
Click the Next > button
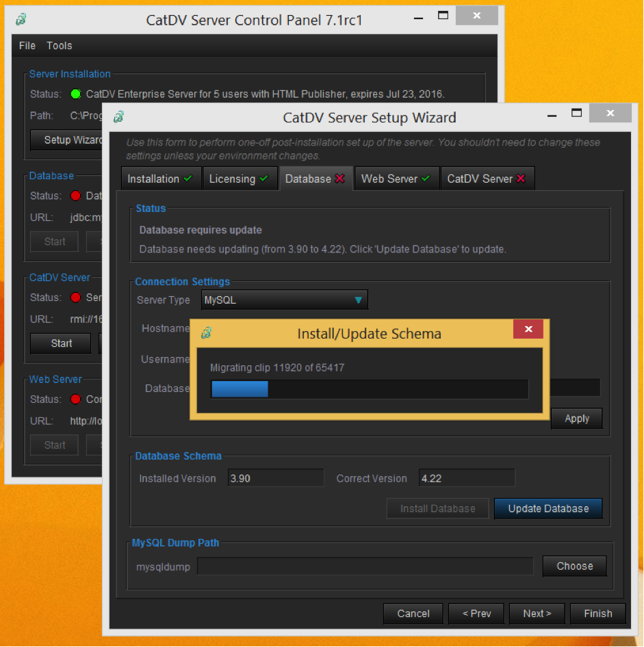pyautogui.click(x=537, y=613)
